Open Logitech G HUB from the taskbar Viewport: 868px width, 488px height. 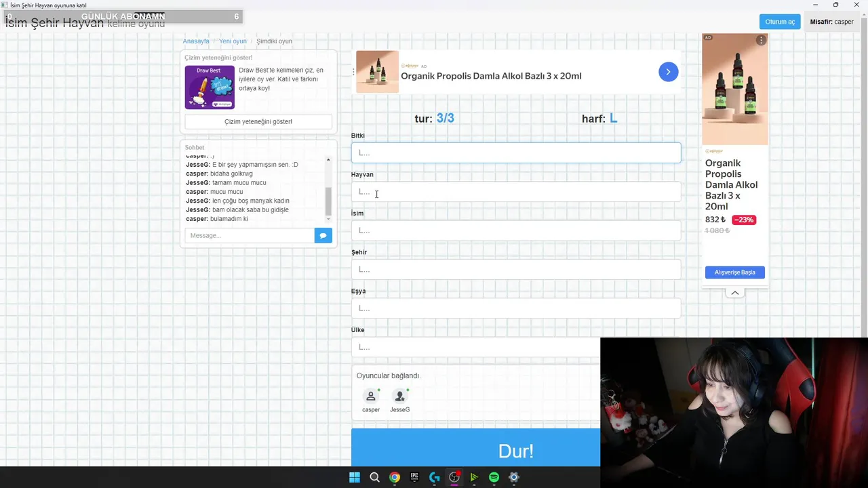pyautogui.click(x=434, y=477)
